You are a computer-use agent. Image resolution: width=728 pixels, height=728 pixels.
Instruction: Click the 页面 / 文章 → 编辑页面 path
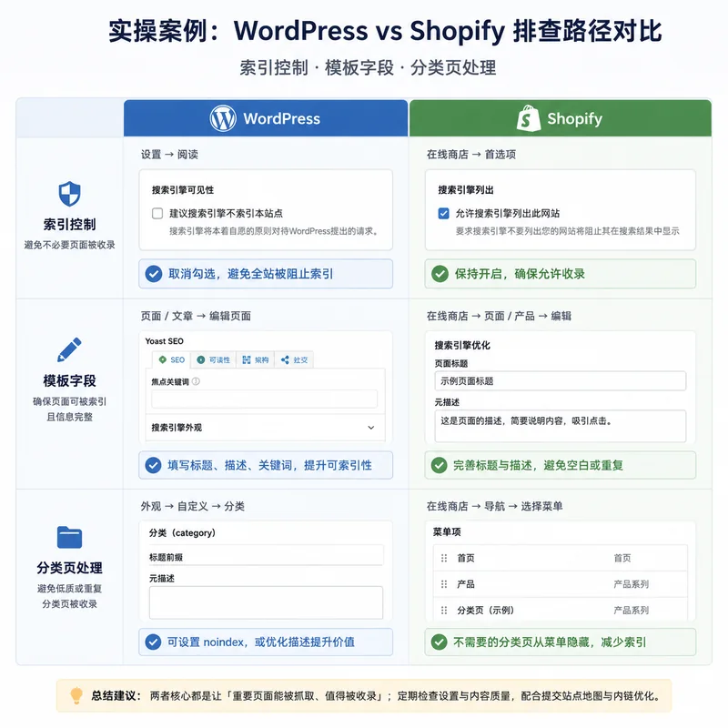point(196,316)
